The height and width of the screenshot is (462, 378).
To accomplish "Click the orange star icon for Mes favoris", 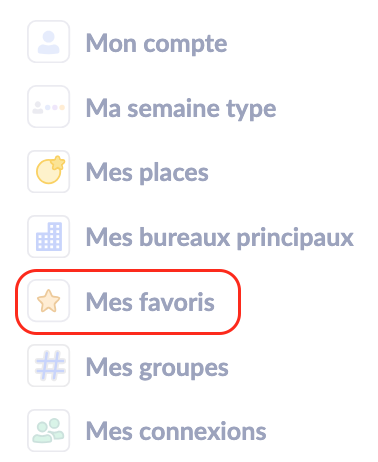I will click(49, 301).
